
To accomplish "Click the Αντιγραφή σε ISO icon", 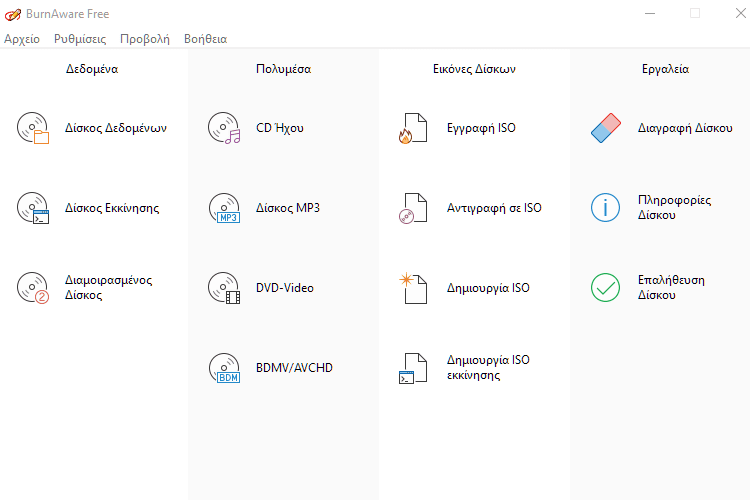I will [x=413, y=208].
